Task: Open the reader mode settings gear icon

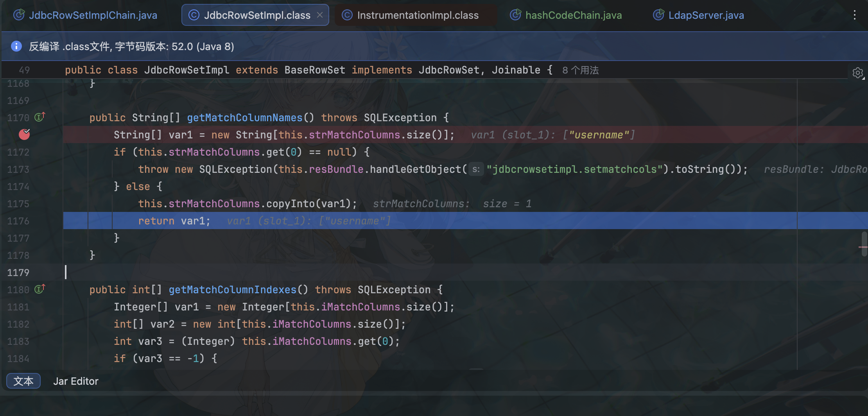Action: 857,73
